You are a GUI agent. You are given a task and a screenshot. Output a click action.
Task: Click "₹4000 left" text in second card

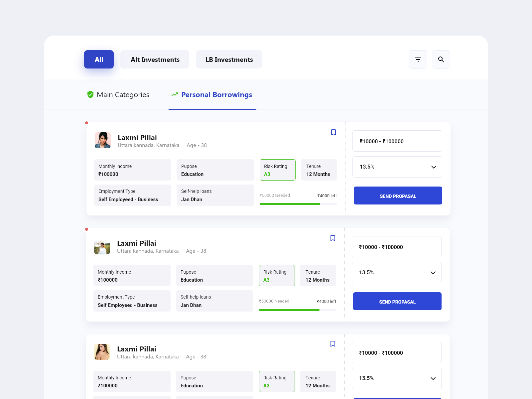[327, 302]
